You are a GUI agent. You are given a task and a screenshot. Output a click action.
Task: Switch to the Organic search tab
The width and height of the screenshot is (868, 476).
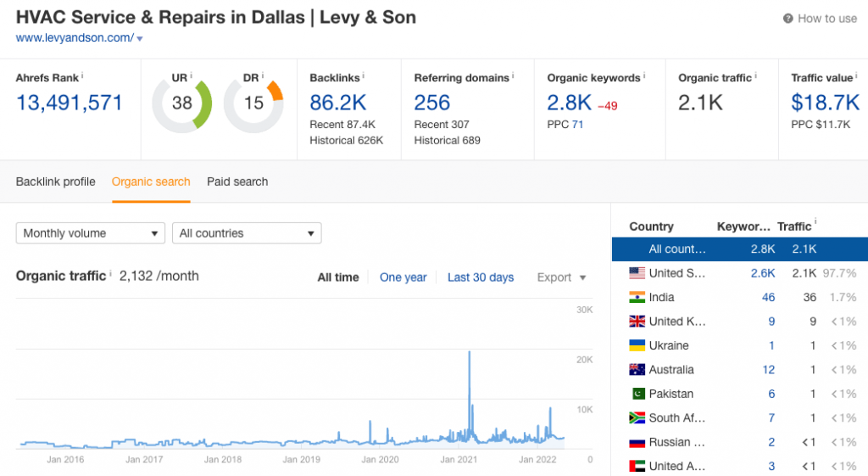pyautogui.click(x=151, y=182)
